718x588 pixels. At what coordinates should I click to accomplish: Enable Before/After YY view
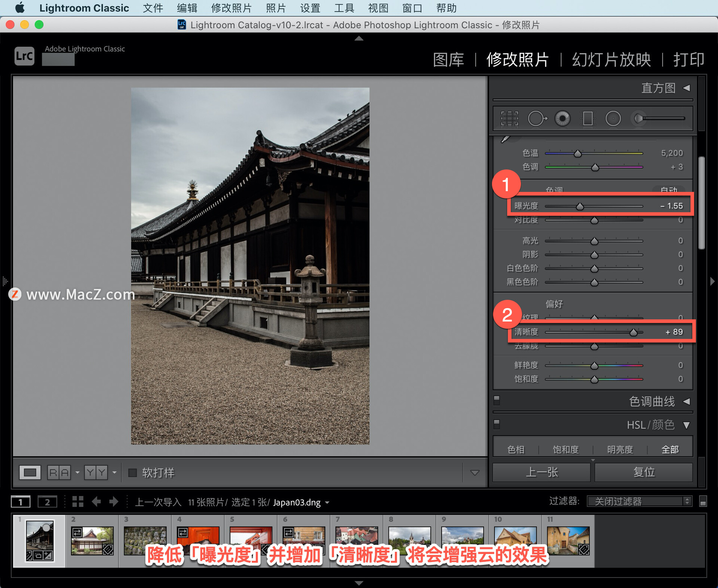tap(96, 472)
